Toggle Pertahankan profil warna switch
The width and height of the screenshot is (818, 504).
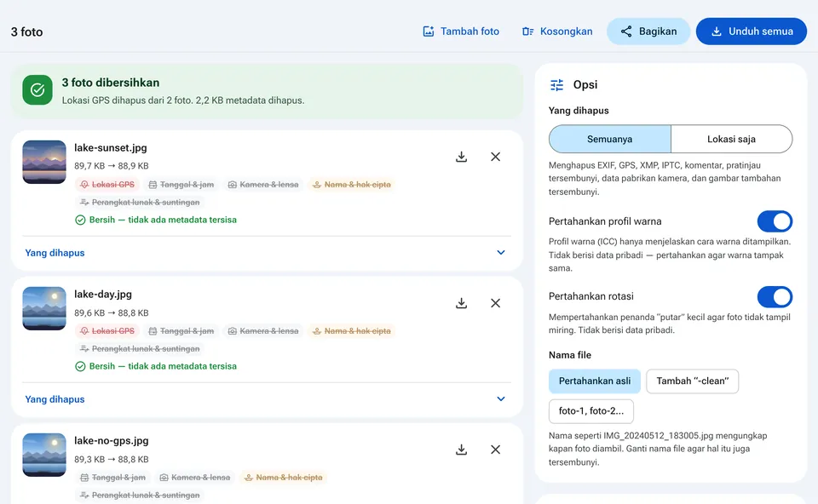pyautogui.click(x=775, y=221)
